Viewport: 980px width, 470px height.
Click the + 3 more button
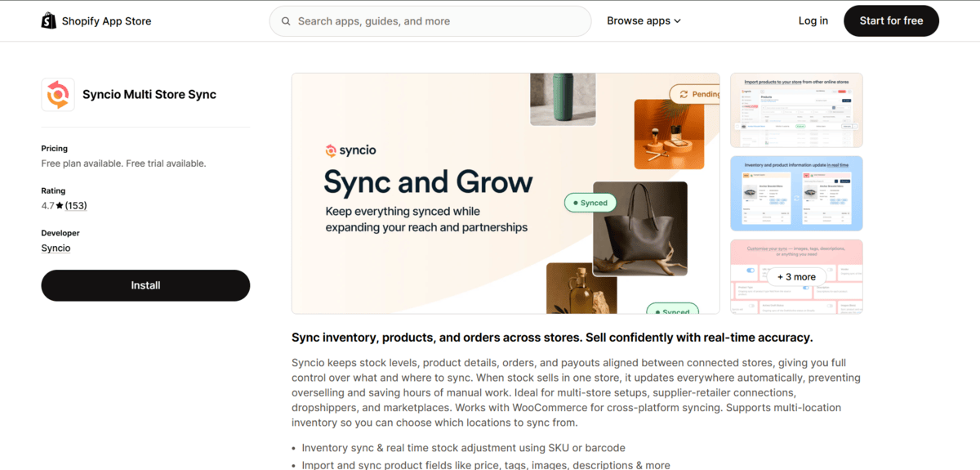pos(796,277)
